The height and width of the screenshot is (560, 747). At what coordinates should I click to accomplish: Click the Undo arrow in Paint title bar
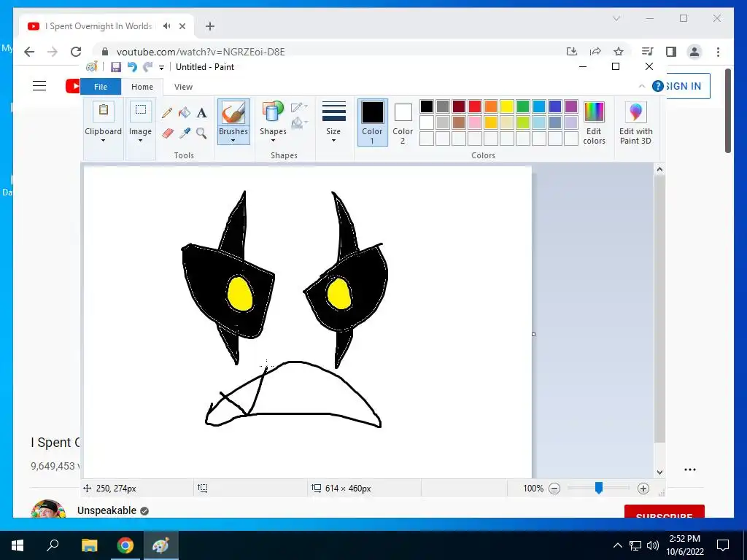pyautogui.click(x=133, y=67)
